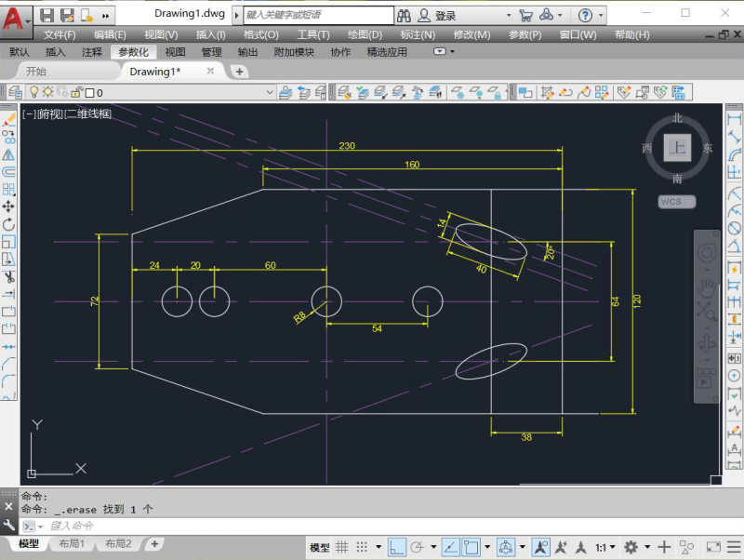Click the Match Properties layer icon

tap(16, 92)
